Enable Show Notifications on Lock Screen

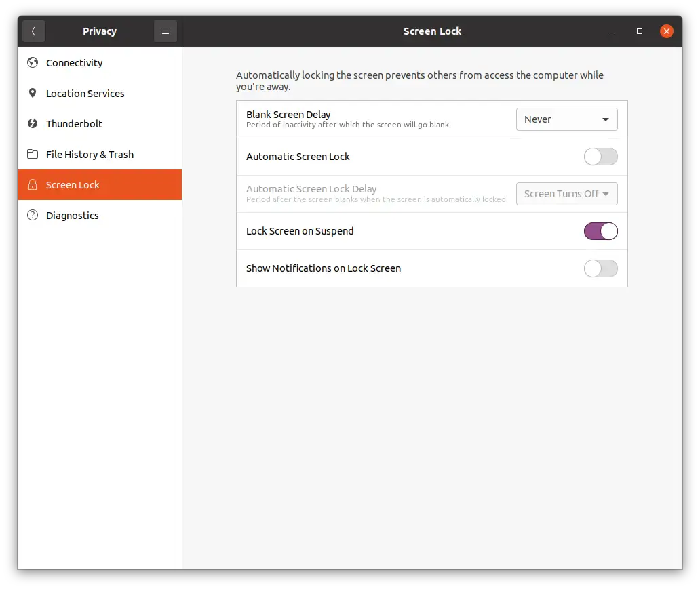point(600,268)
